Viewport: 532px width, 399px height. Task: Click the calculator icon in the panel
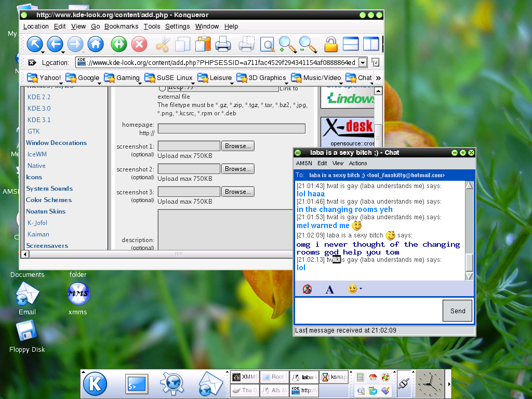(x=361, y=377)
